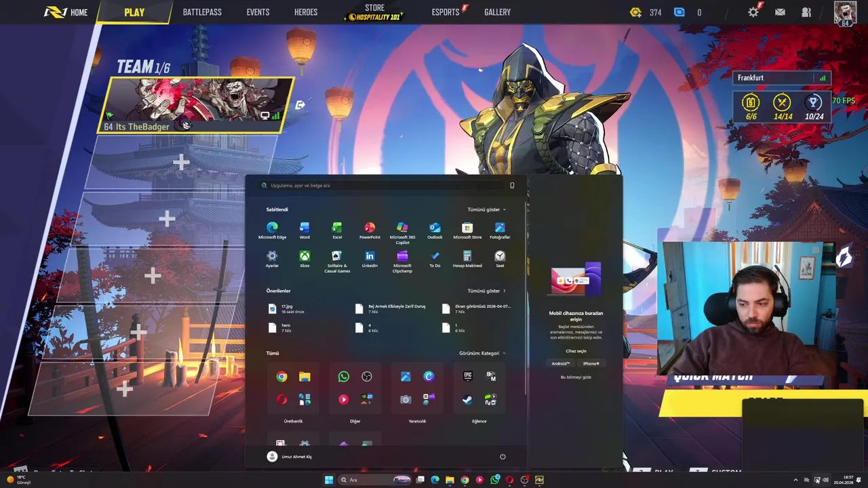Image resolution: width=868 pixels, height=488 pixels.
Task: Open the GALLERY tab
Action: pyautogui.click(x=497, y=12)
